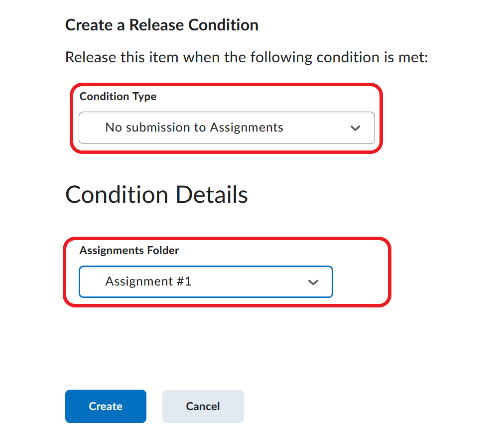Click the 'Condition Type' field label
Image resolution: width=504 pixels, height=435 pixels.
coord(118,97)
